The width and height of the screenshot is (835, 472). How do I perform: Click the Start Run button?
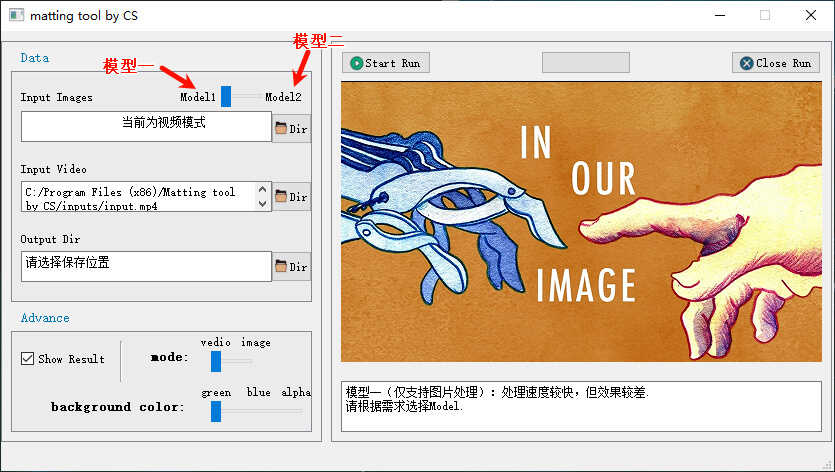[386, 63]
